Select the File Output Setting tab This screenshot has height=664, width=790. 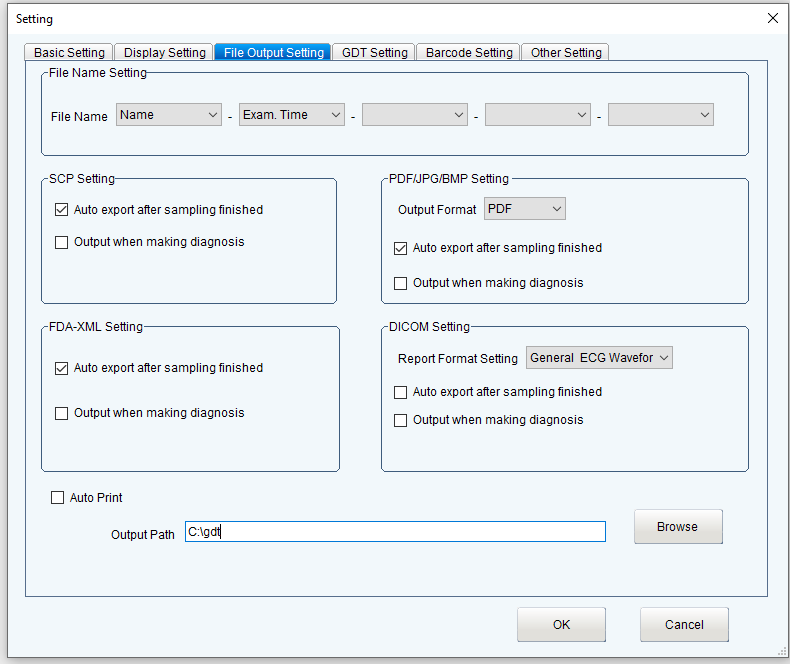(273, 52)
